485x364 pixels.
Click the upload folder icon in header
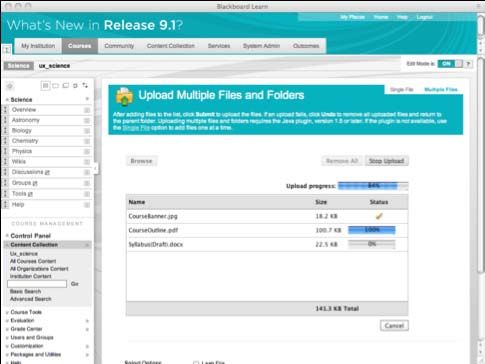(x=124, y=96)
